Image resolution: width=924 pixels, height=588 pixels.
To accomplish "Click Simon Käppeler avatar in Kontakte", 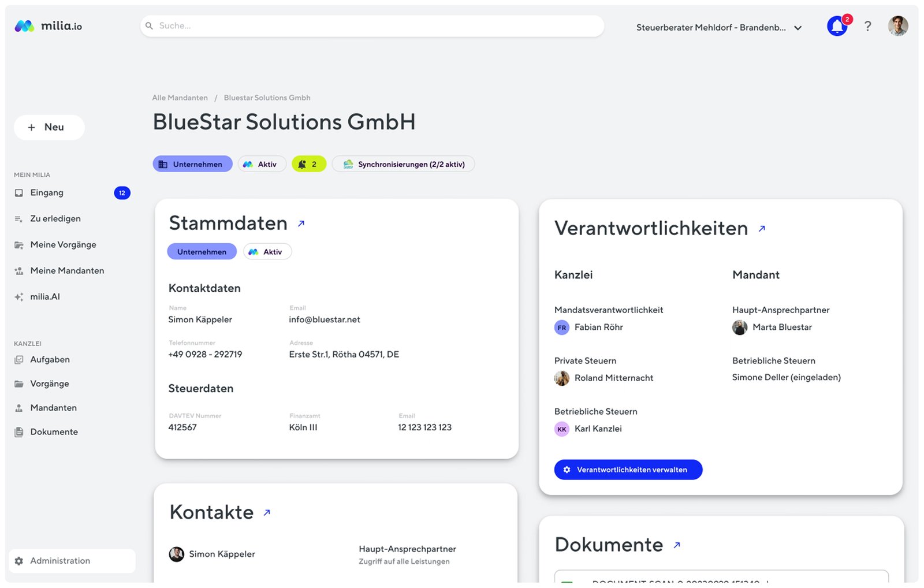I will (176, 554).
